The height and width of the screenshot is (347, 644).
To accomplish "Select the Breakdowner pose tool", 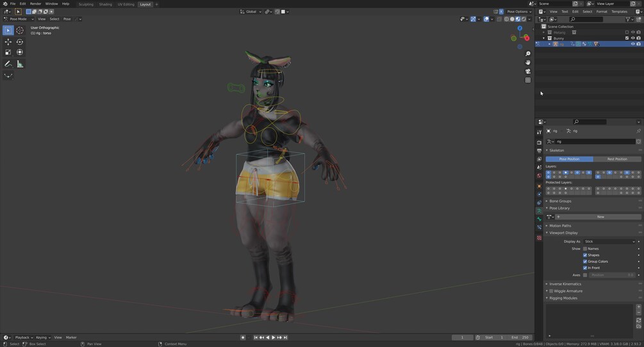I will [x=8, y=76].
